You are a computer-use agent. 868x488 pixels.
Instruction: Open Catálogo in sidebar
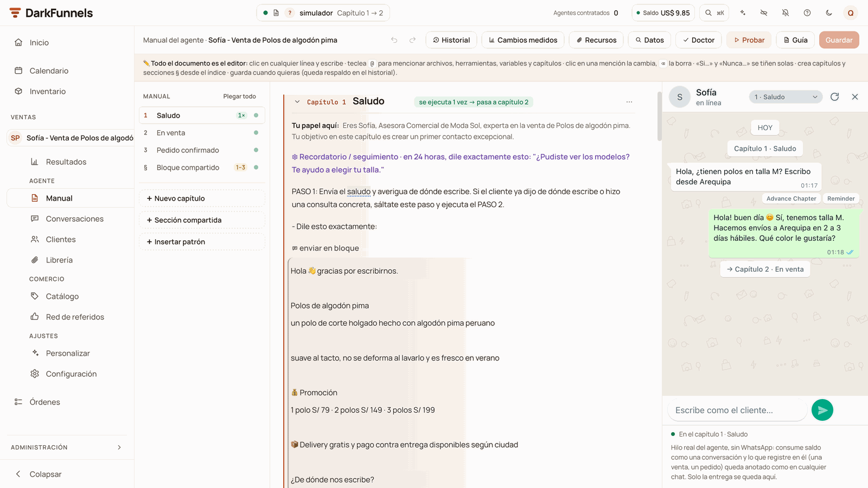(x=71, y=296)
